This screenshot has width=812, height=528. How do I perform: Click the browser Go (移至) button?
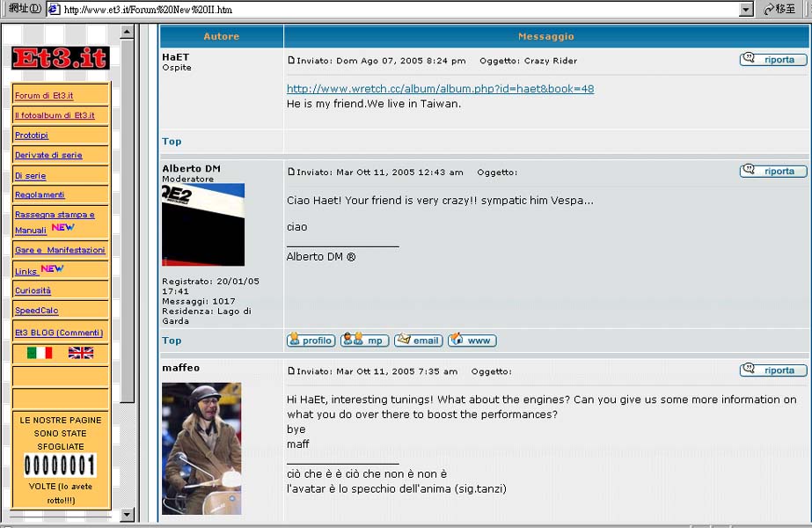tap(779, 10)
